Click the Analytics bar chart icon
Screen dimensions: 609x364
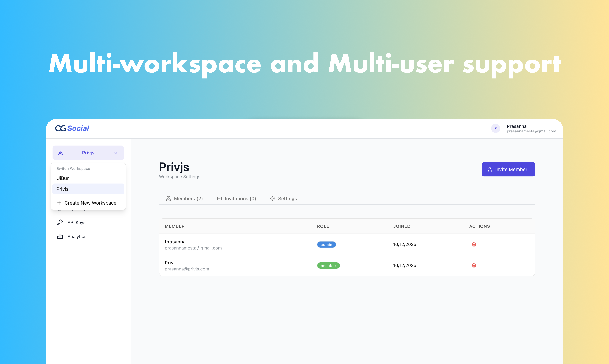tap(60, 236)
